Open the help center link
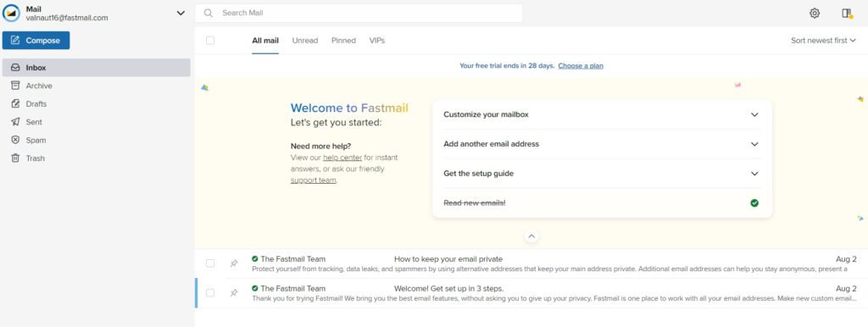Image resolution: width=868 pixels, height=327 pixels. coord(342,158)
